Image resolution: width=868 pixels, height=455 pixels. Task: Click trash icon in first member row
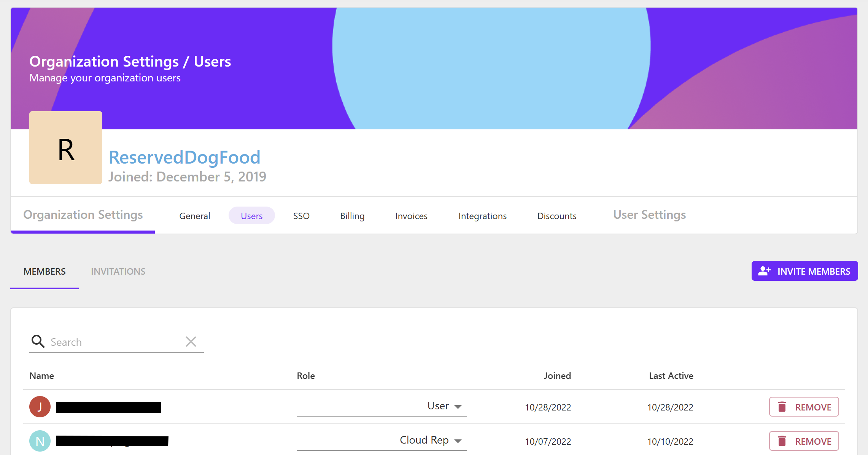[782, 407]
